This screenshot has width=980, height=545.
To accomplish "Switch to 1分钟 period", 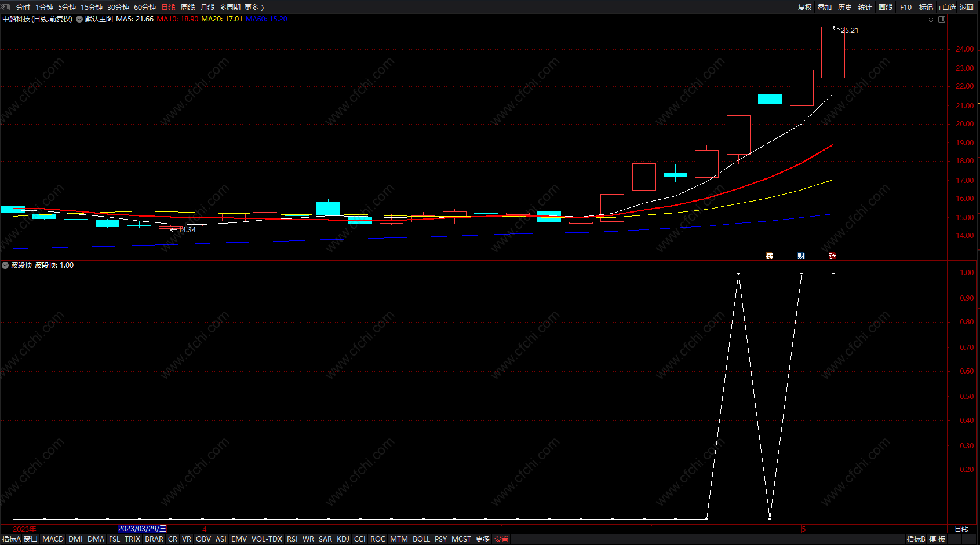I will pos(44,8).
